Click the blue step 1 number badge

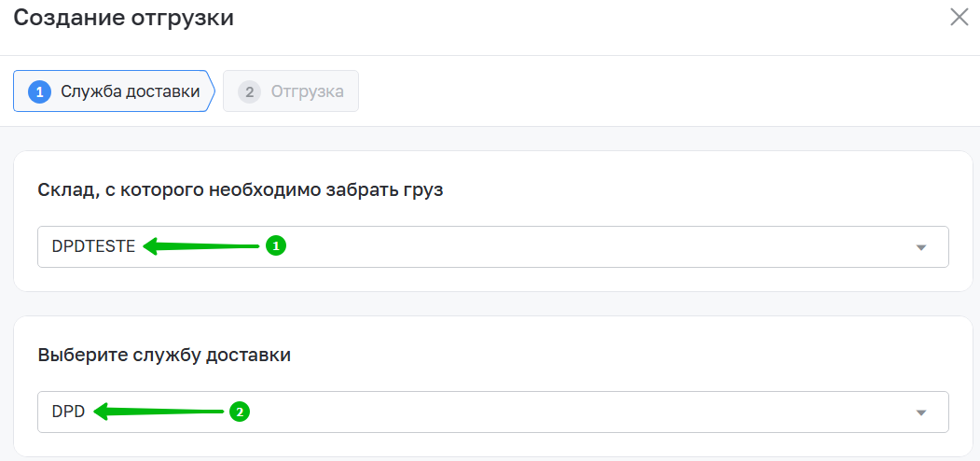coord(39,91)
